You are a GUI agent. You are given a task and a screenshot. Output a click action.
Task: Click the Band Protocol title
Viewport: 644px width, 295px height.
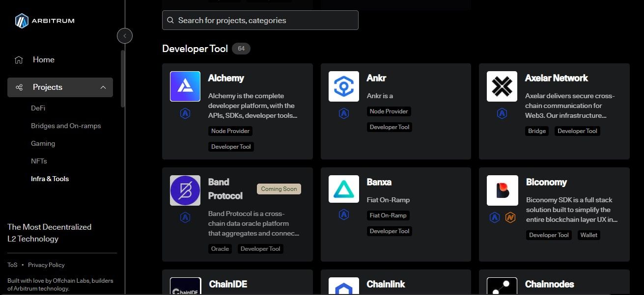pos(225,189)
